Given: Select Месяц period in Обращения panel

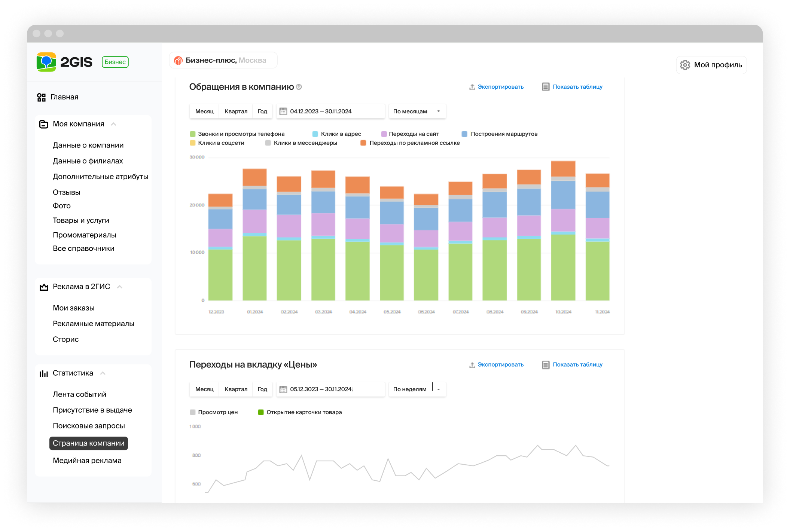Looking at the screenshot, I should coord(204,111).
